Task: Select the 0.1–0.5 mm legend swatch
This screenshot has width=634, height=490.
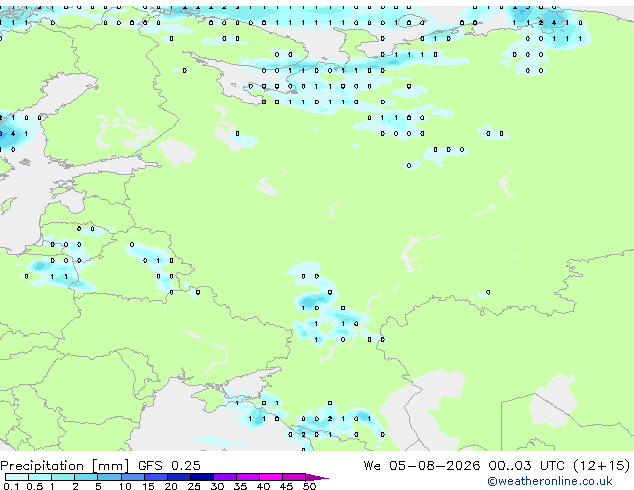Action: point(17,477)
